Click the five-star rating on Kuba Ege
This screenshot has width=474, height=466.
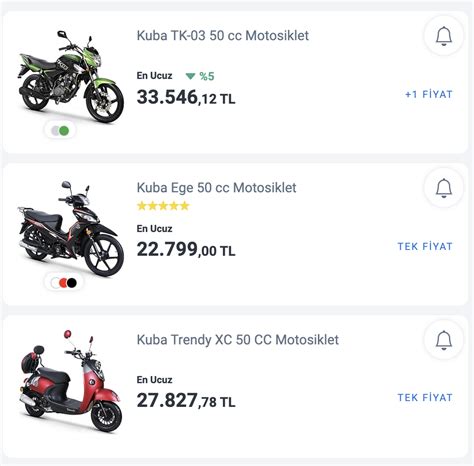[x=163, y=206]
